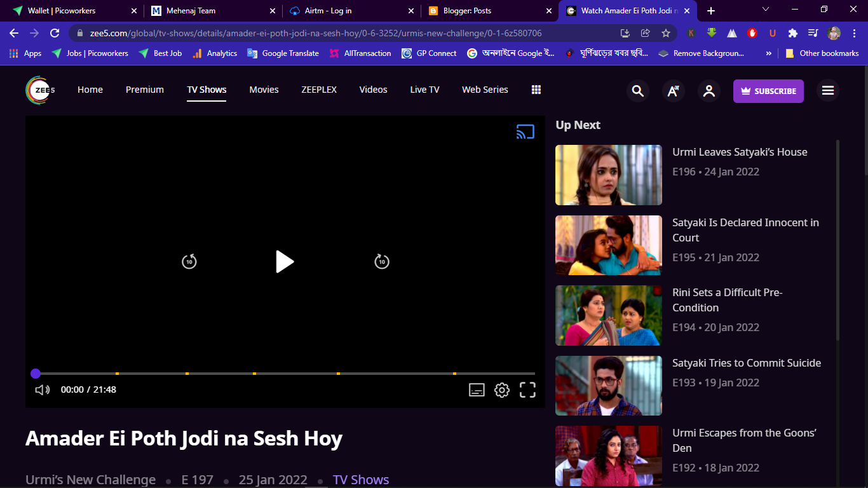Skip forward 10 seconds
The height and width of the screenshot is (488, 868).
click(x=381, y=261)
